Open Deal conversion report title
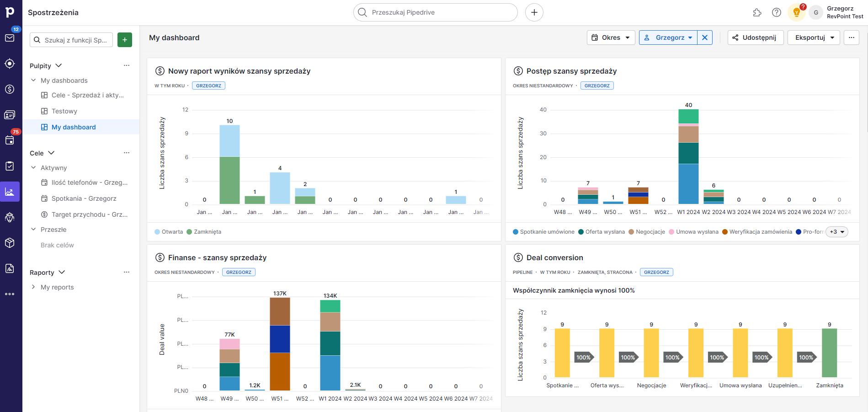 (554, 257)
